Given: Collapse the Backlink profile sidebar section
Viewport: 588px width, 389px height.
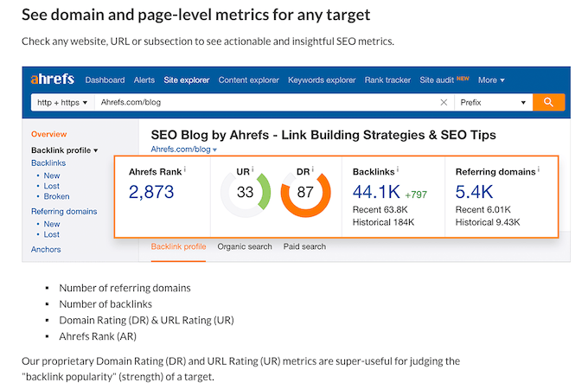Looking at the screenshot, I should tap(65, 150).
